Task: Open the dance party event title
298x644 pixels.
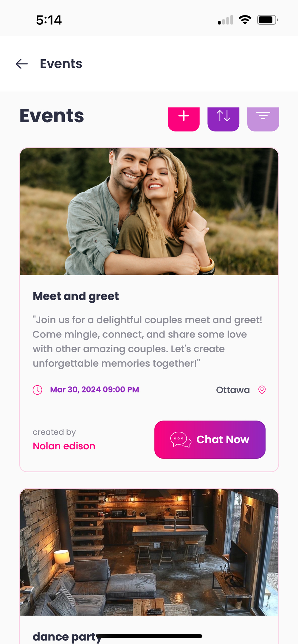Action: pyautogui.click(x=67, y=637)
